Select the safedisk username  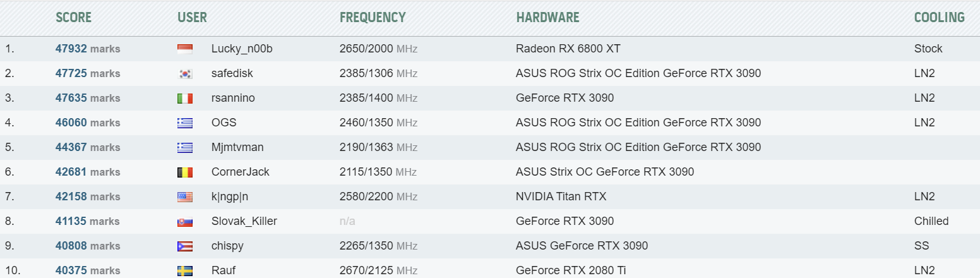click(x=232, y=73)
